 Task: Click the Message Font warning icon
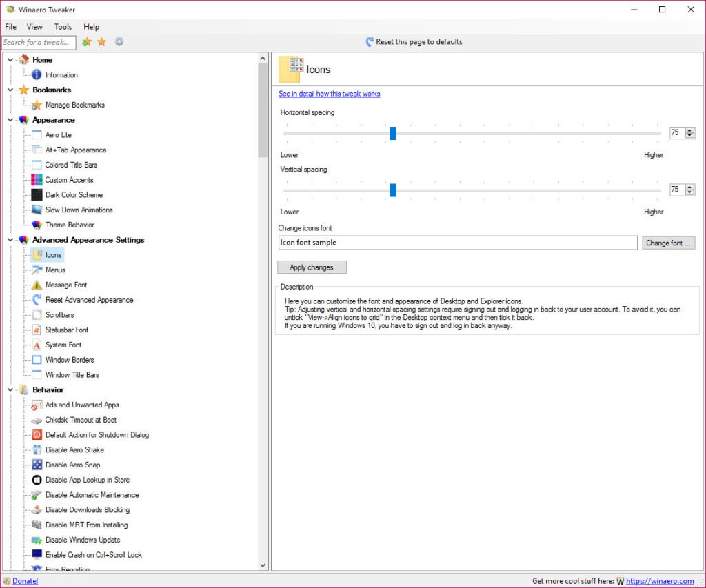coord(37,285)
